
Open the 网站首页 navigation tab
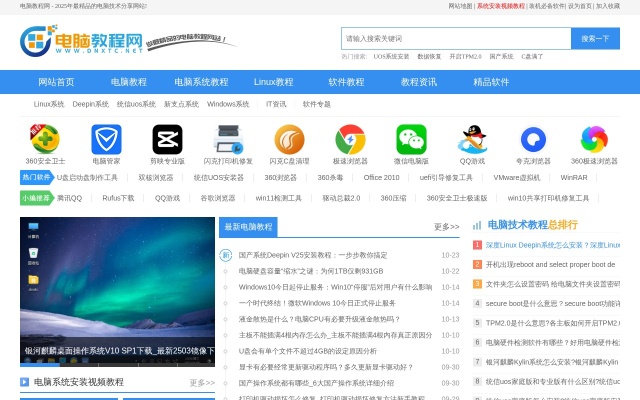pyautogui.click(x=56, y=82)
